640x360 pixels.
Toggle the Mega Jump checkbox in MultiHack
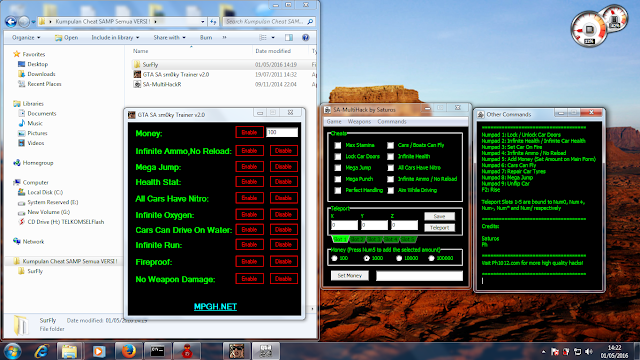(338, 168)
